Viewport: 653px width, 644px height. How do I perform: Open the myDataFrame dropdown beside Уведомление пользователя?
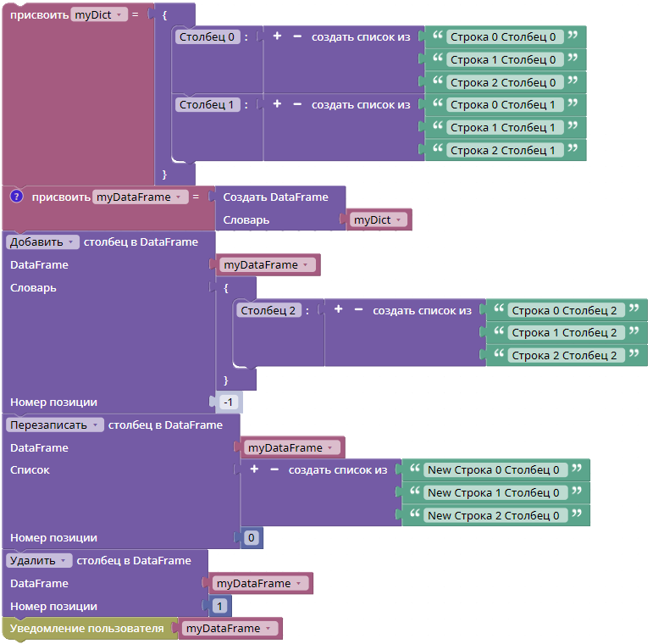(230, 629)
